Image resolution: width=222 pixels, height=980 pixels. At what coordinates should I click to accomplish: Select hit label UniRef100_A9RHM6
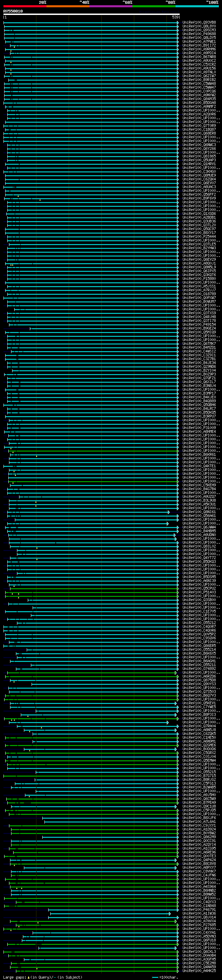click(x=199, y=49)
